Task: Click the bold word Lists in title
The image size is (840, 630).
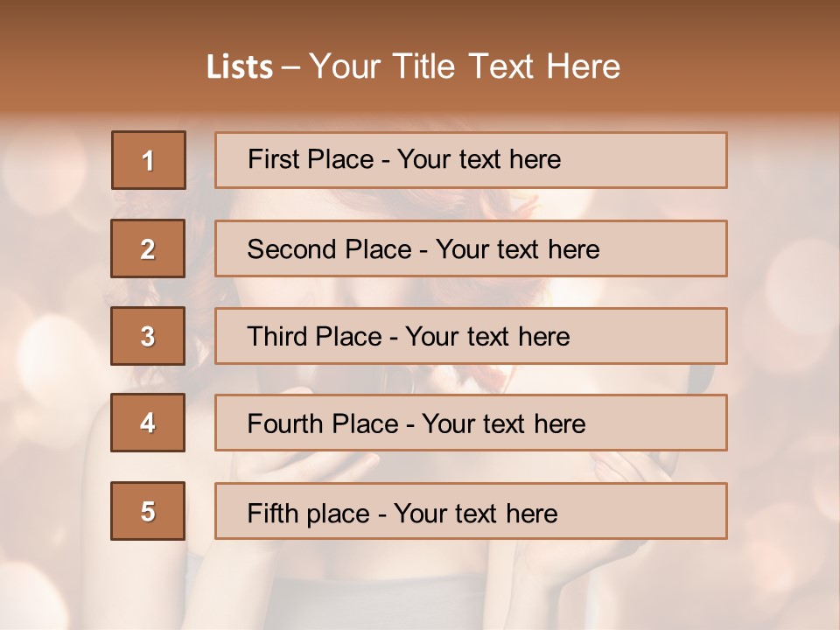Action: point(240,67)
